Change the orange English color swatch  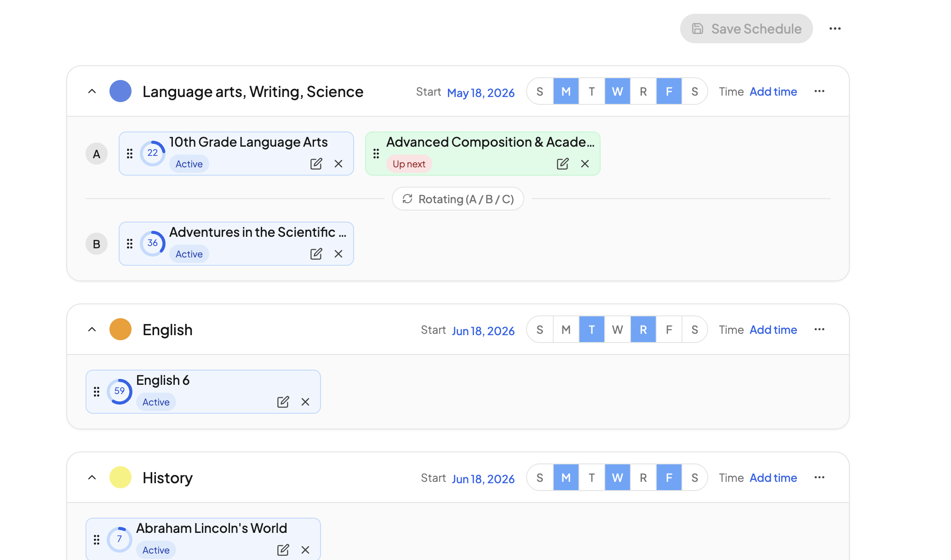[120, 329]
